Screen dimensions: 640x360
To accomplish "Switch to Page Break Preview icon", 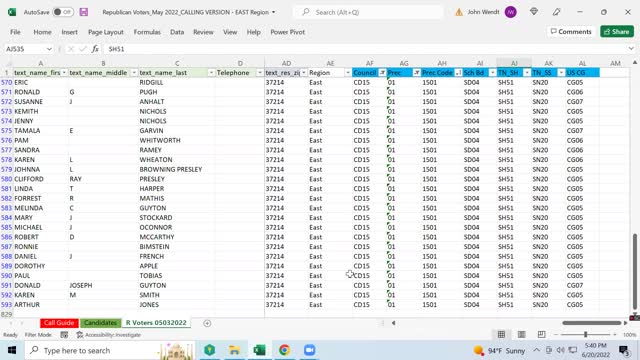I will coord(541,334).
